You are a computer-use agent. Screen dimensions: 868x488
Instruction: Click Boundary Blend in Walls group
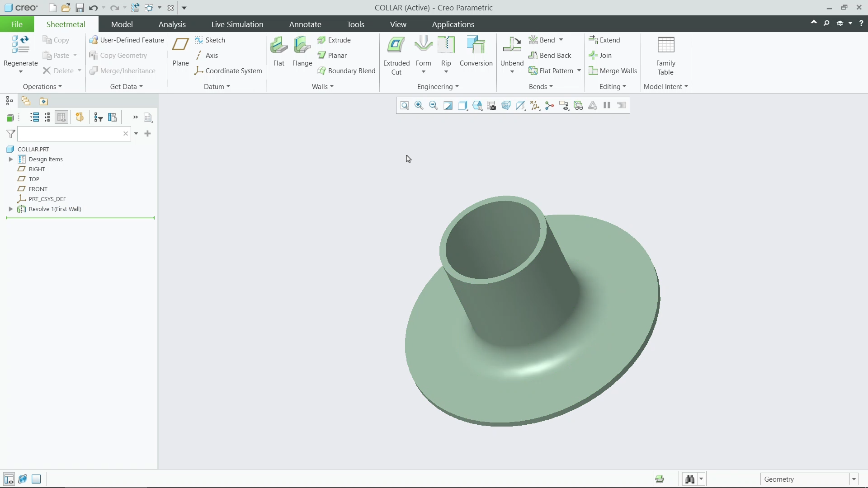pyautogui.click(x=346, y=70)
